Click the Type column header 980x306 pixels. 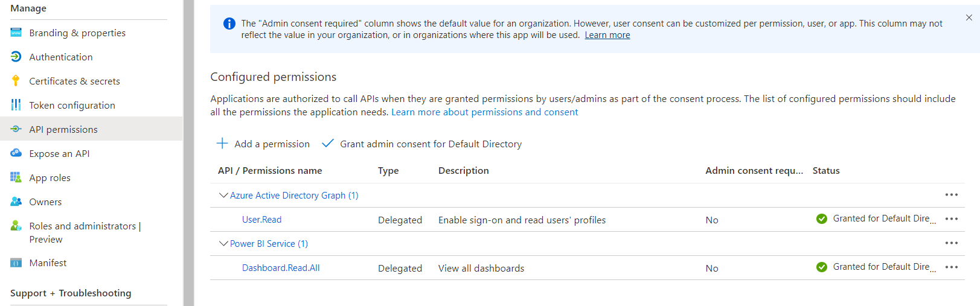[x=388, y=170]
